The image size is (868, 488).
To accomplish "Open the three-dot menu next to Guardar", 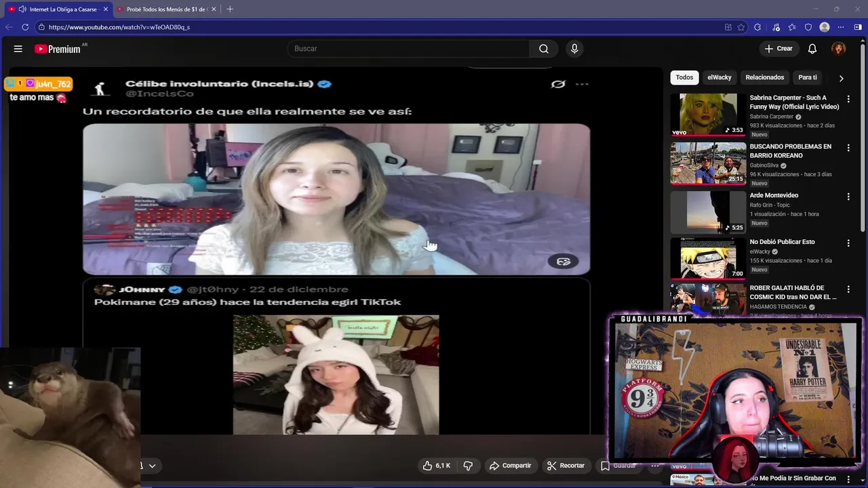I will point(655,466).
